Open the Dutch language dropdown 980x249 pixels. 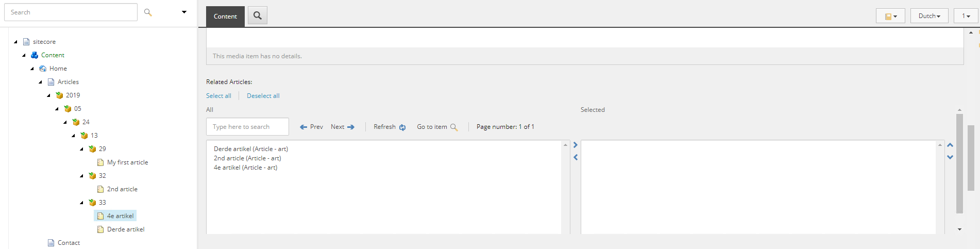point(929,16)
